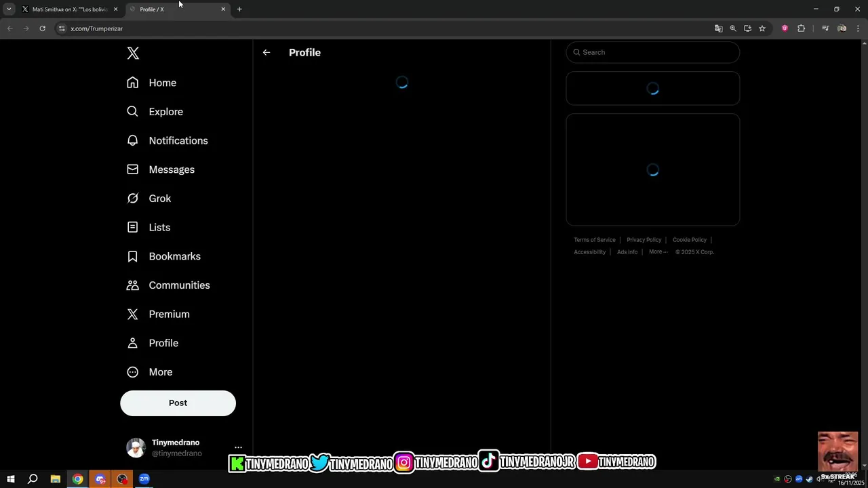Click the pink shield extension icon
The image size is (868, 488).
pyautogui.click(x=785, y=28)
